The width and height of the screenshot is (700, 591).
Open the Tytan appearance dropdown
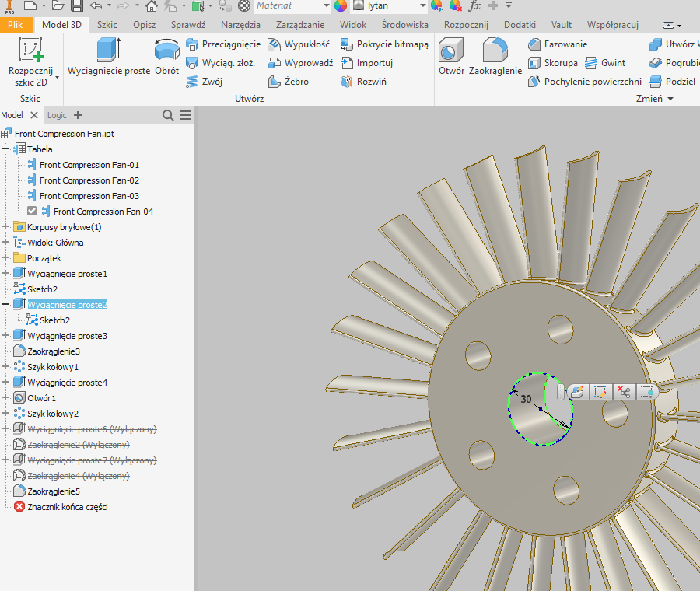422,6
